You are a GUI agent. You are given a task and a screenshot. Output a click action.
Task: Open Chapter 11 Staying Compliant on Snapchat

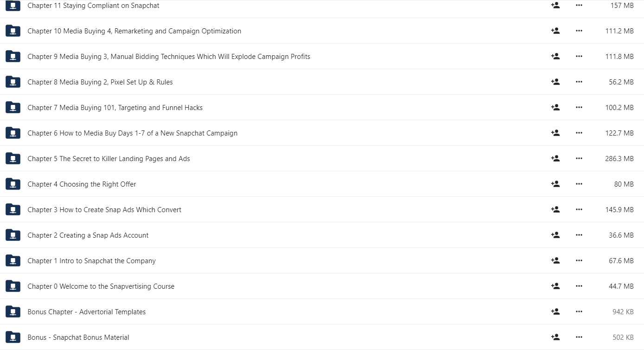[x=93, y=6]
